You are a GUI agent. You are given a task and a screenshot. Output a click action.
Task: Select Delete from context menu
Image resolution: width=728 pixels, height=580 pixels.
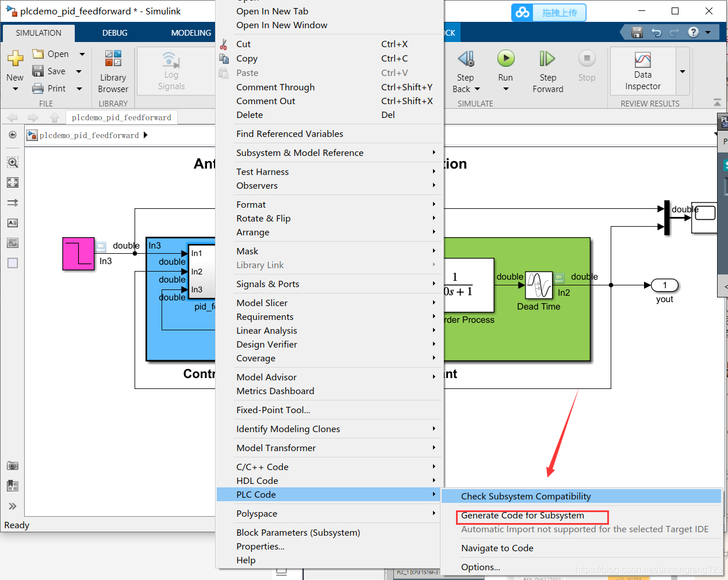329,115
